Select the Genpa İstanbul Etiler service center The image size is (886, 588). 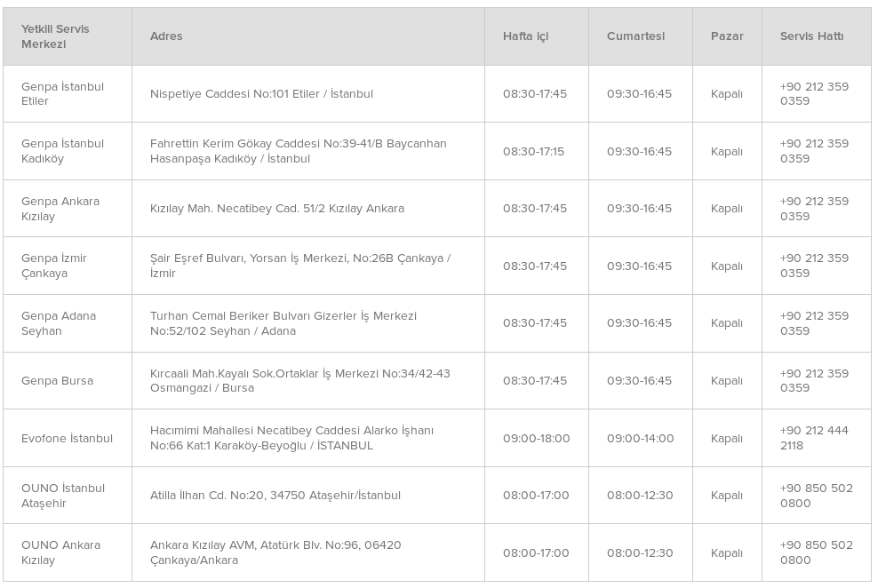tap(63, 94)
